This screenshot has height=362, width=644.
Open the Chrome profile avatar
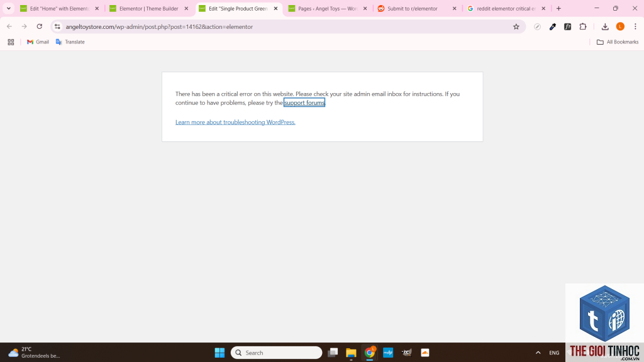(620, 26)
